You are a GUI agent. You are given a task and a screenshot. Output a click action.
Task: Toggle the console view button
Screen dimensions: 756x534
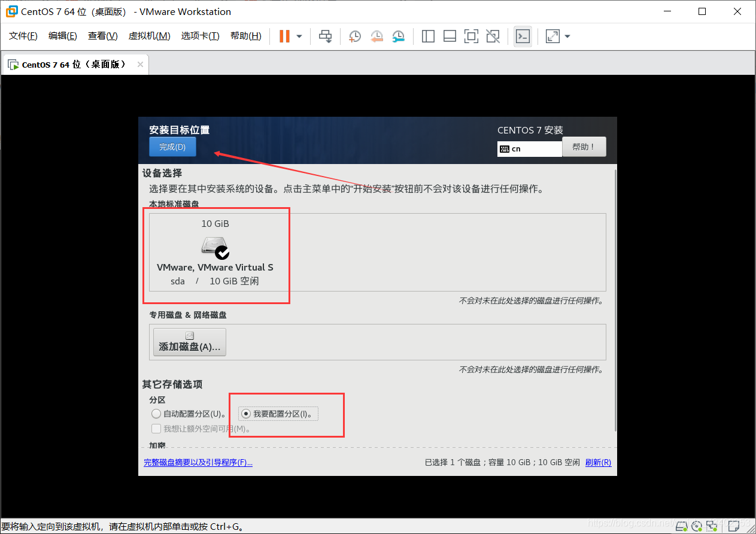pos(523,37)
